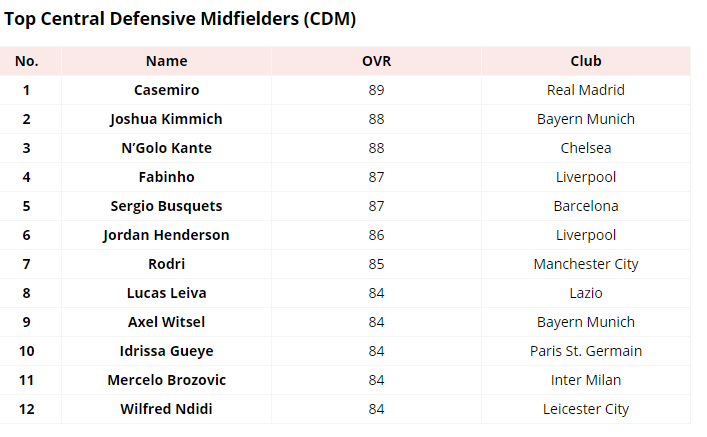The image size is (707, 437).
Task: Select the player name Casemiro
Action: (166, 90)
